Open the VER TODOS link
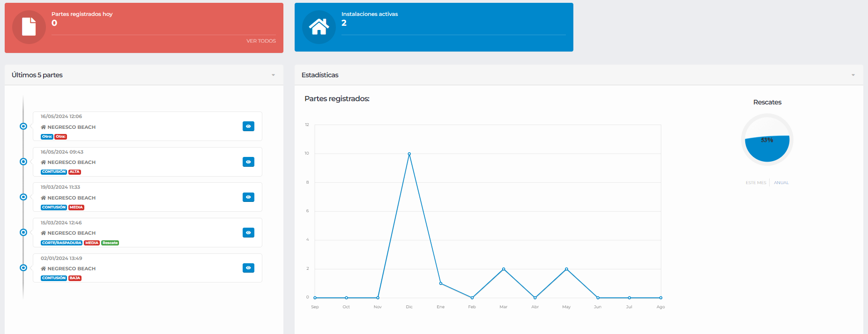The height and width of the screenshot is (334, 868). 261,41
